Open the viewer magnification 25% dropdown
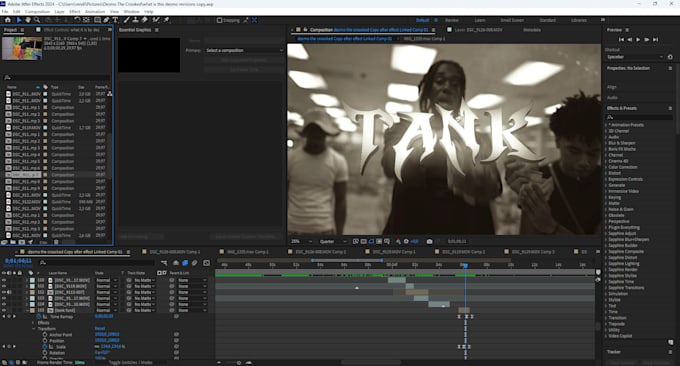 [x=302, y=242]
